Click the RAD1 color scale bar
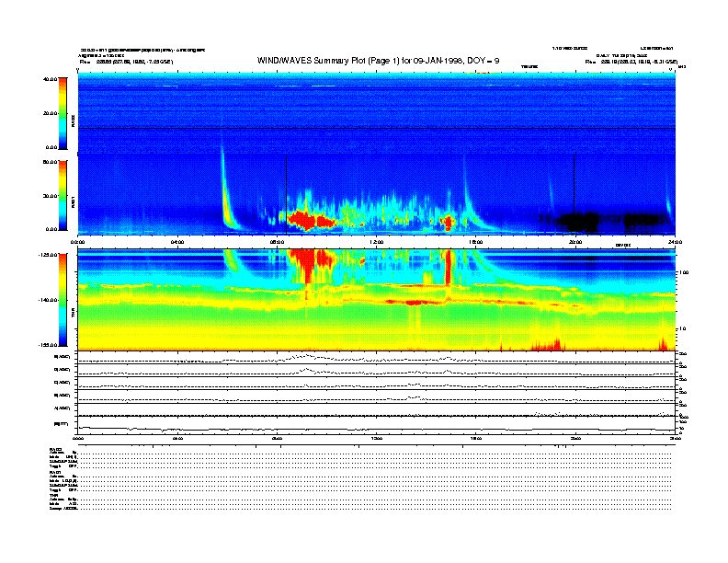 point(63,195)
